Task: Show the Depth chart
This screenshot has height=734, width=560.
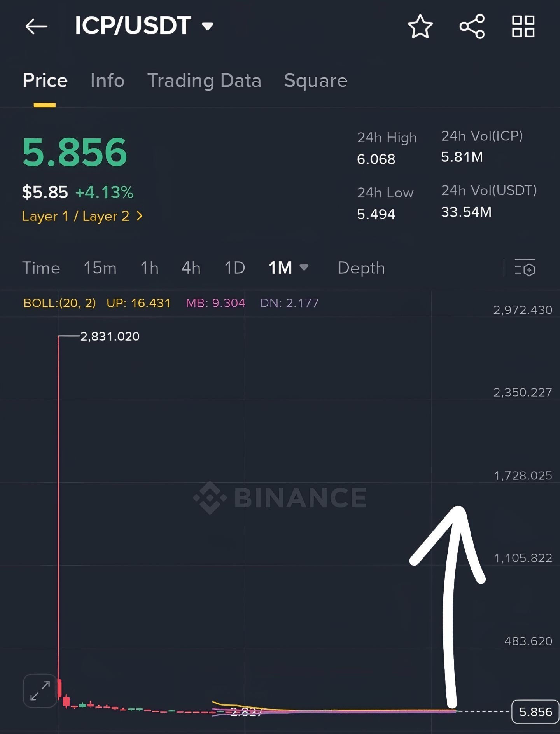Action: coord(361,268)
